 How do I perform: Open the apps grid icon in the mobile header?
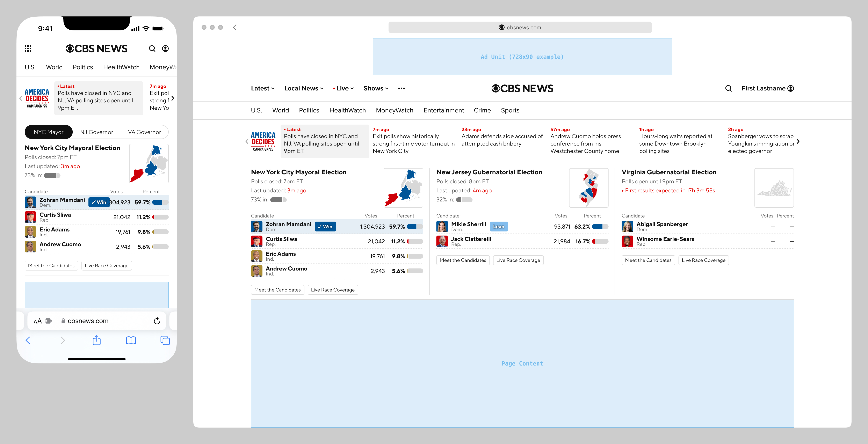[x=28, y=49]
